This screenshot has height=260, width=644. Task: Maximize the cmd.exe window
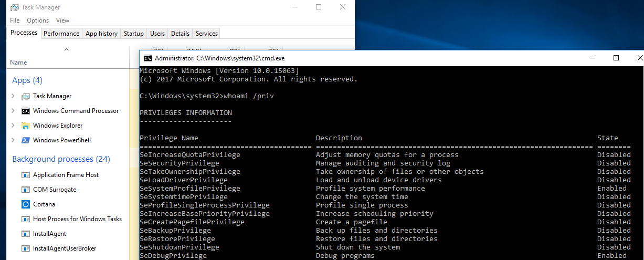click(616, 58)
